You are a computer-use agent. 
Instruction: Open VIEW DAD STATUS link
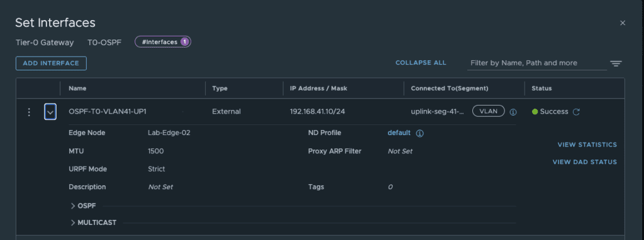(x=584, y=161)
